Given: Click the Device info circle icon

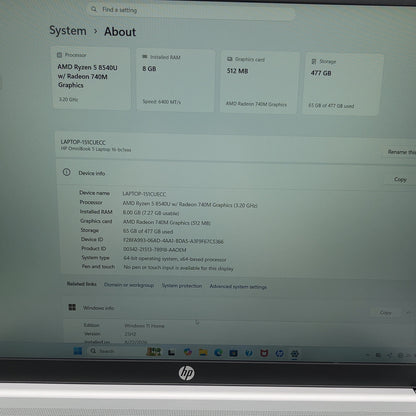Looking at the screenshot, I should [x=66, y=172].
